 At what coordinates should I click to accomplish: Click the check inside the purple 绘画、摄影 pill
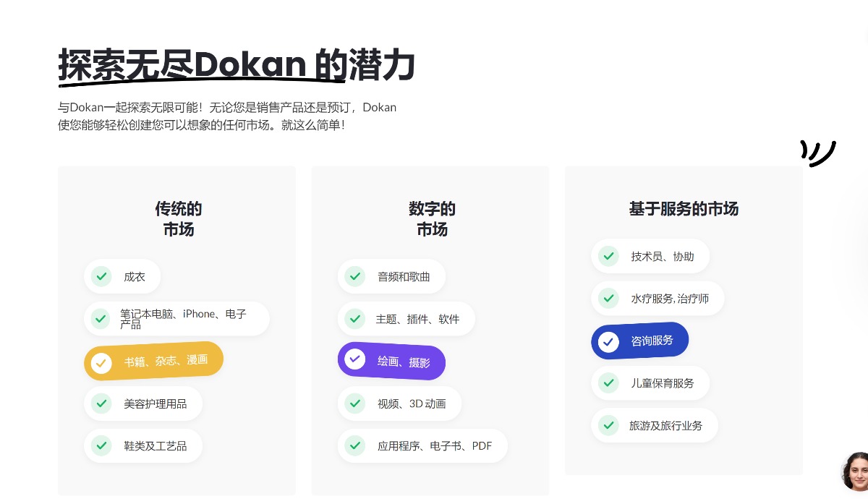355,359
